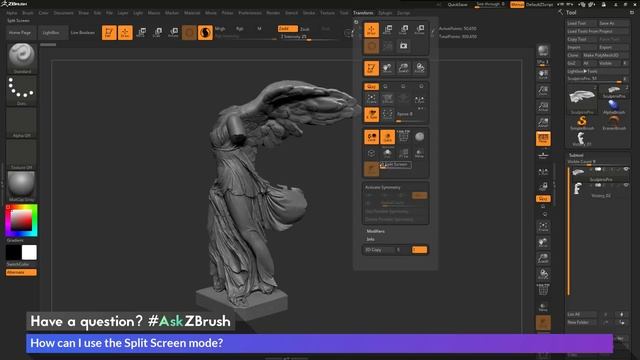Click Edit in the Transform popup

click(x=371, y=68)
